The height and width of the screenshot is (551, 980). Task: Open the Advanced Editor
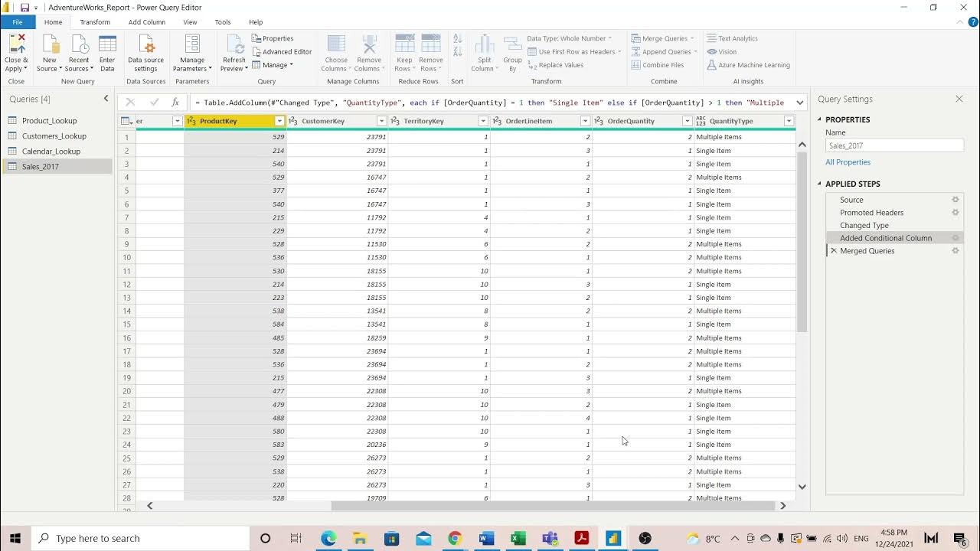[282, 51]
